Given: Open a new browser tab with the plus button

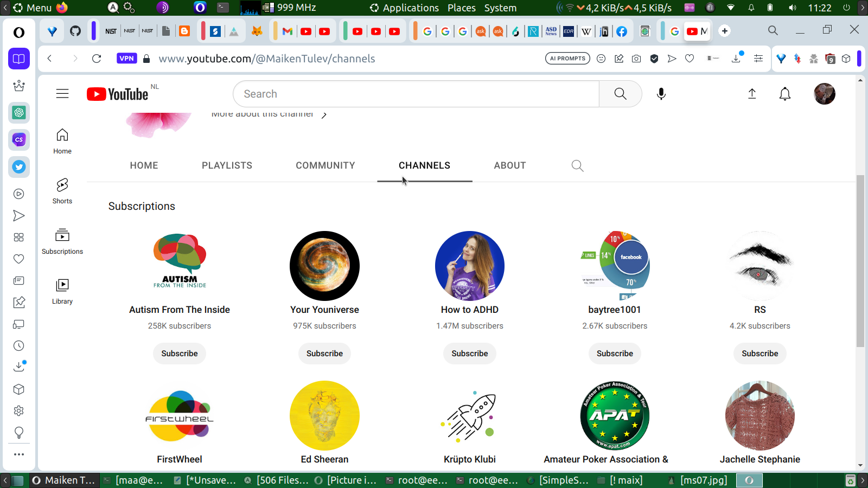Looking at the screenshot, I should (x=725, y=31).
